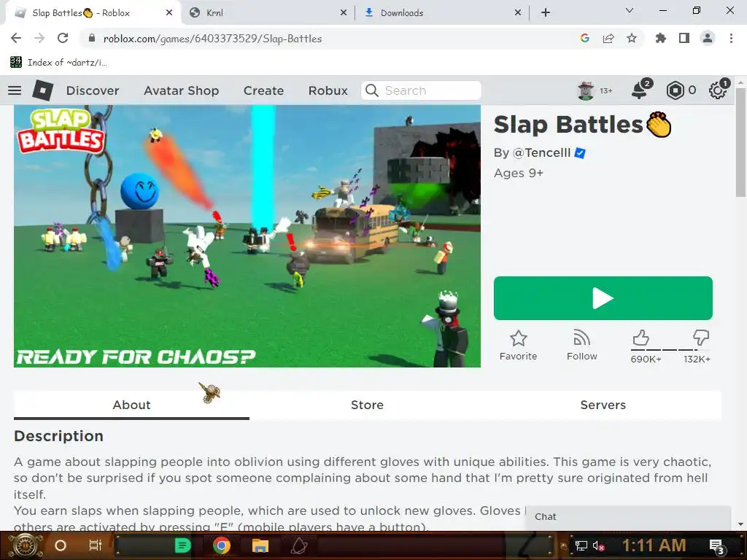Open a new browser tab
Viewport: 747px width, 560px height.
tap(546, 13)
